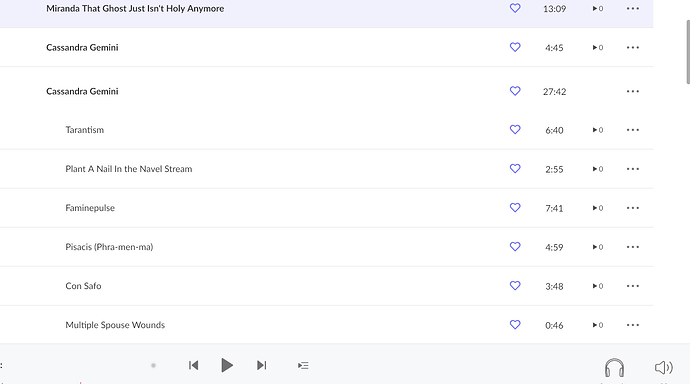
Task: Click the small dot indicator in player bar
Action: click(x=153, y=366)
